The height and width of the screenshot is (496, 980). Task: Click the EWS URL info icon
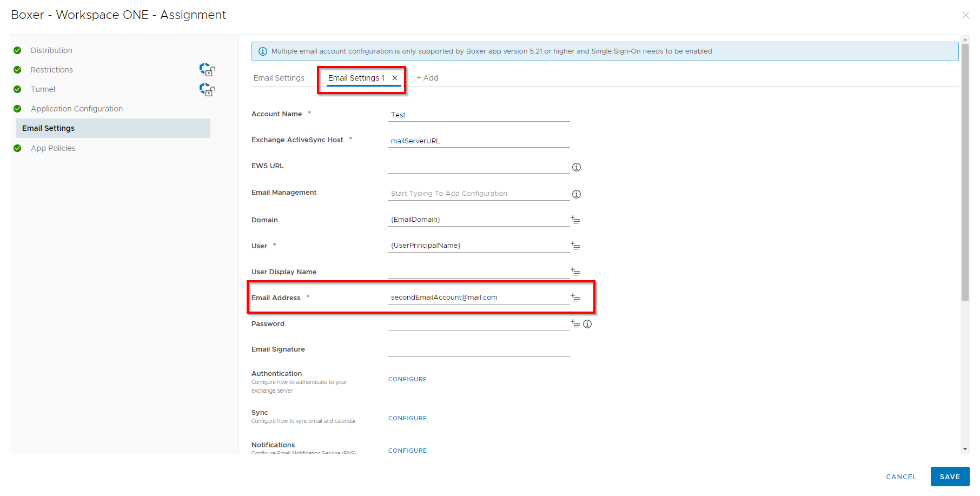point(577,167)
